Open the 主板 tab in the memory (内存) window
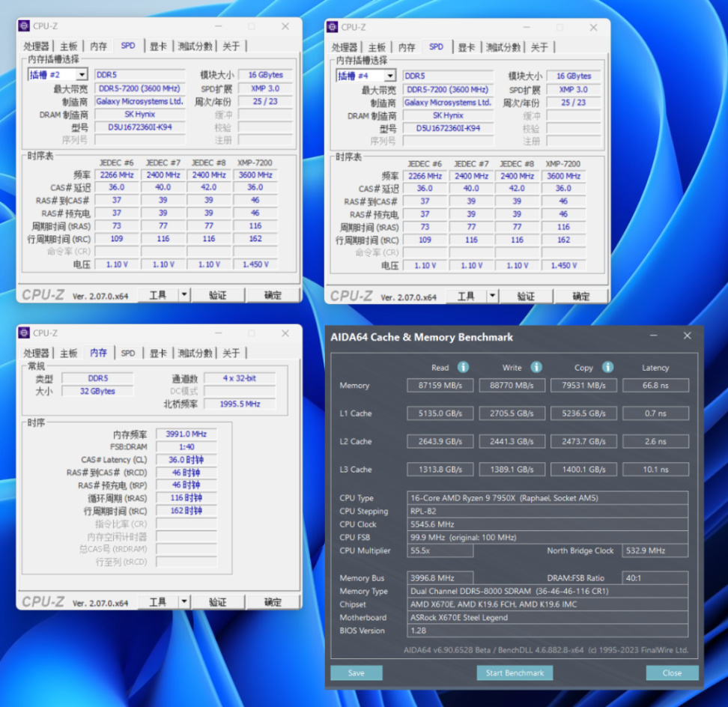 pos(69,353)
